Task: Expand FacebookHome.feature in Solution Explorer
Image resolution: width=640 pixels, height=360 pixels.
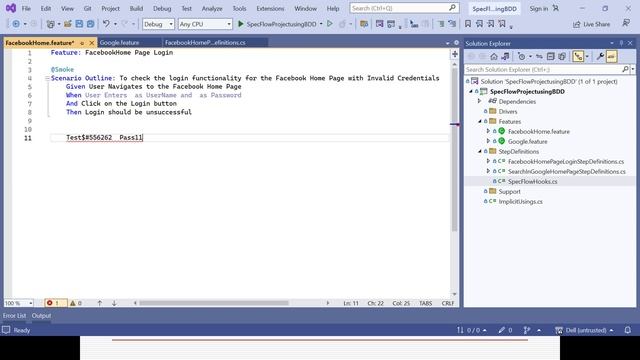Action: coord(488,131)
